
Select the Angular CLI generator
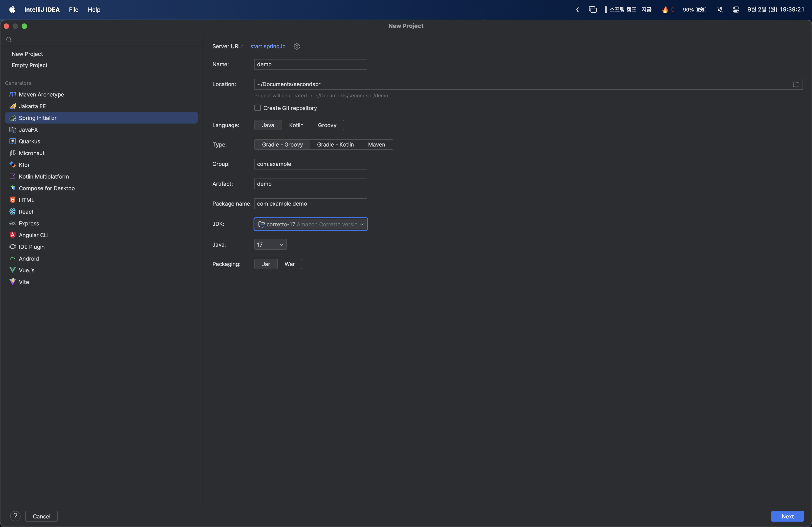point(33,235)
